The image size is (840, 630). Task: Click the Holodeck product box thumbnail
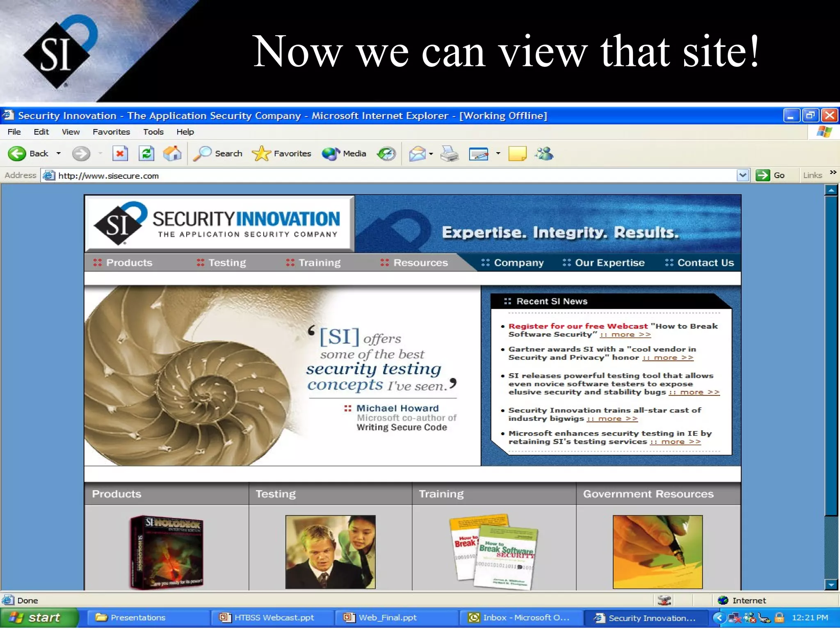click(166, 552)
